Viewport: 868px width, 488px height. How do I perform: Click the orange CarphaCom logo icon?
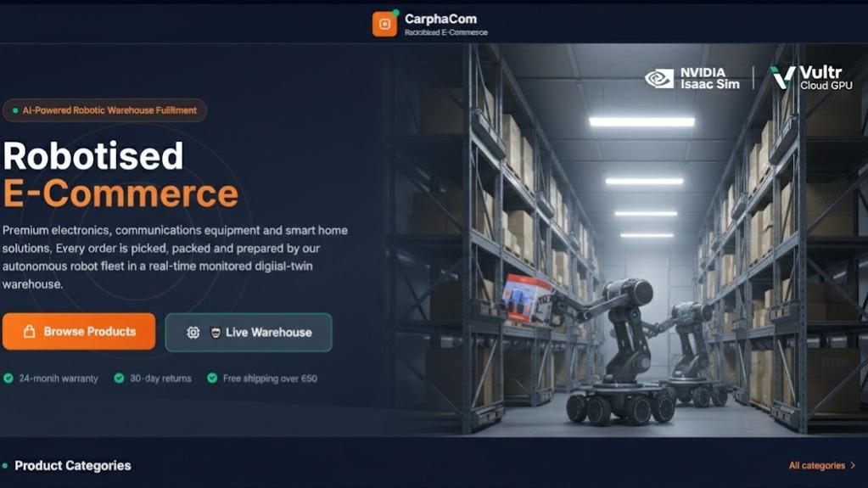(x=384, y=24)
